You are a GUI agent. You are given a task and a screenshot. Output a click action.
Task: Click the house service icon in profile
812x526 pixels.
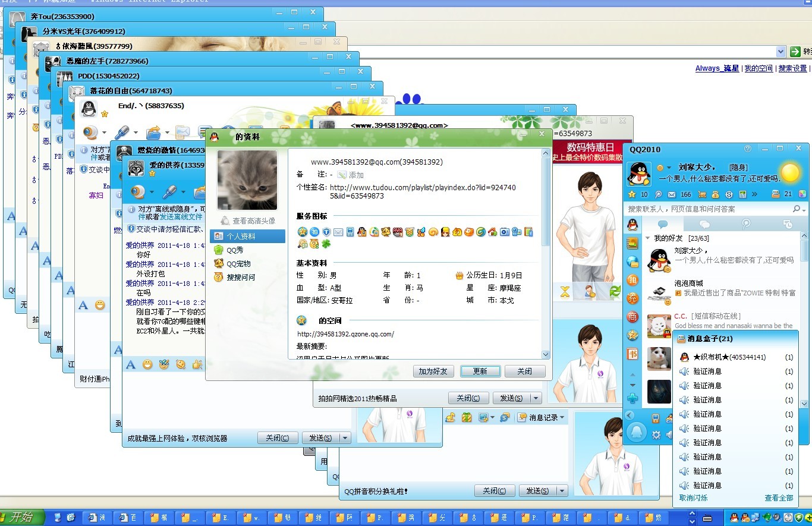(x=492, y=232)
